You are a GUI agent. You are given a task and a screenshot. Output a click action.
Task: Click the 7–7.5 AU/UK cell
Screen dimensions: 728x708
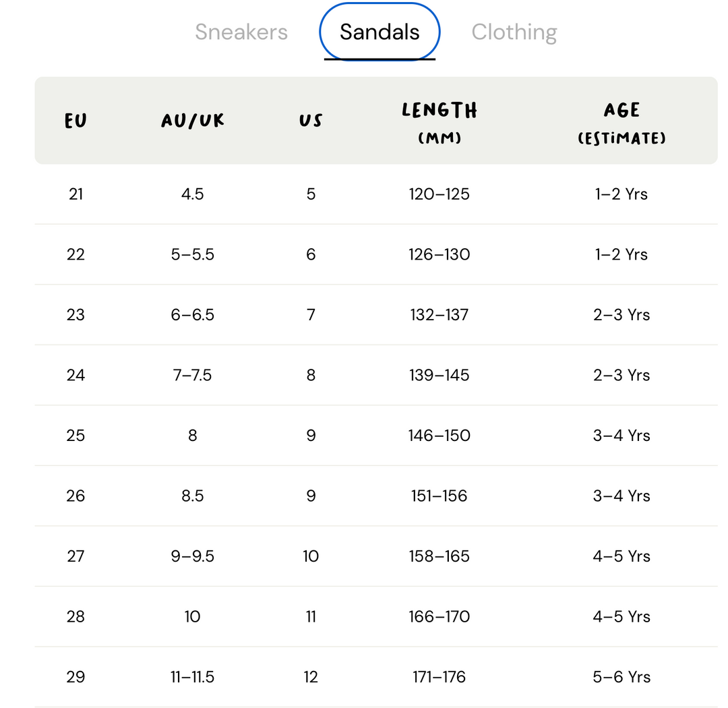coord(192,376)
